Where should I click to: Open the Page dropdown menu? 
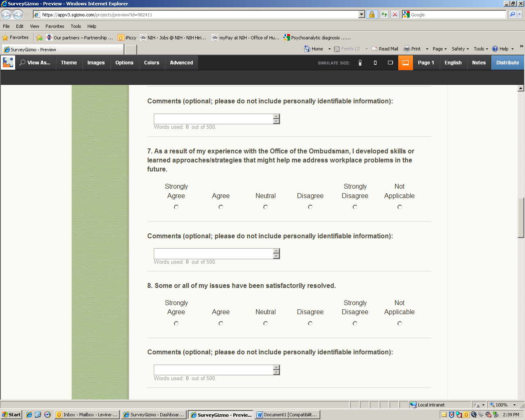(x=440, y=49)
